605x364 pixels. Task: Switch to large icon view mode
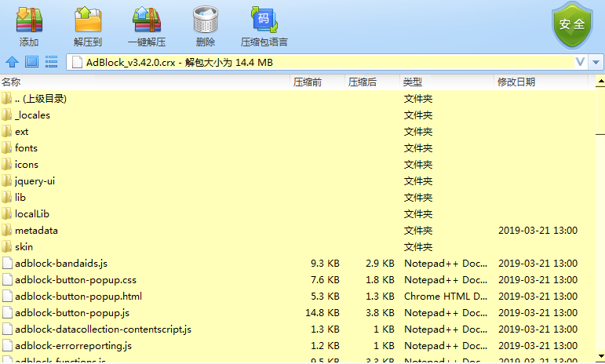pos(31,62)
